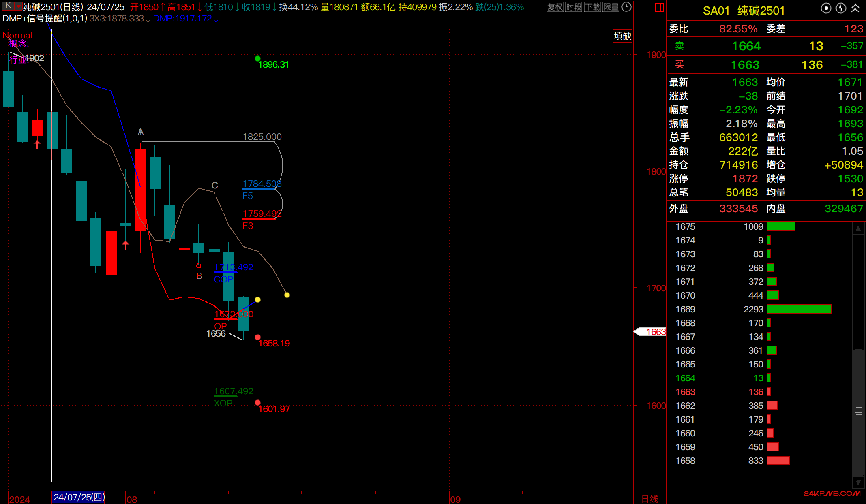This screenshot has width=866, height=504.
Task: Click the 内盘 329467 value
Action: pyautogui.click(x=844, y=209)
